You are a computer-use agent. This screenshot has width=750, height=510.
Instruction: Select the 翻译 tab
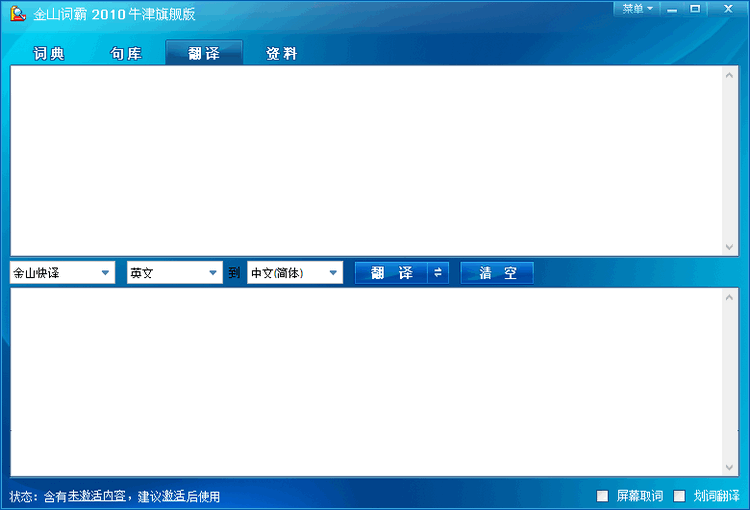(x=204, y=53)
